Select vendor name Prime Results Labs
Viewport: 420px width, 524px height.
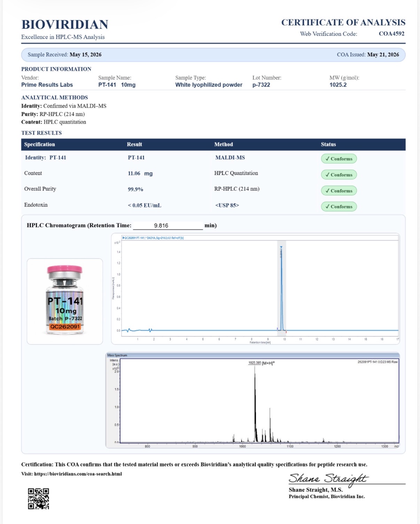[47, 85]
